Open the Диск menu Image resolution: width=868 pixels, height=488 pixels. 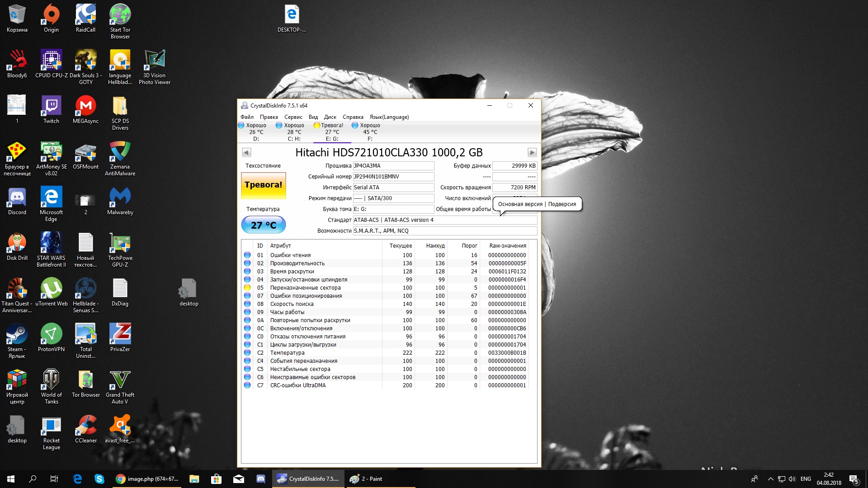click(330, 117)
